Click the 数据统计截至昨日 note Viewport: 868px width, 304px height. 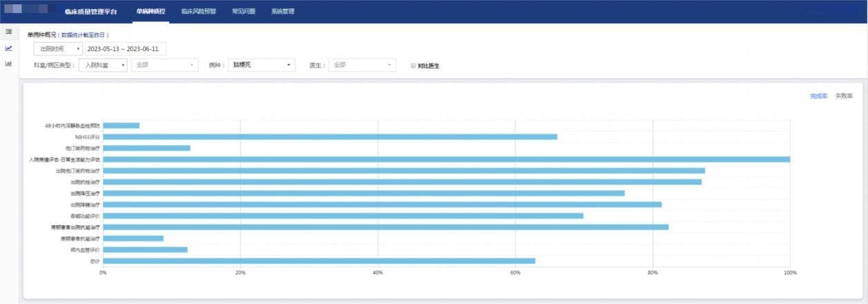[84, 35]
